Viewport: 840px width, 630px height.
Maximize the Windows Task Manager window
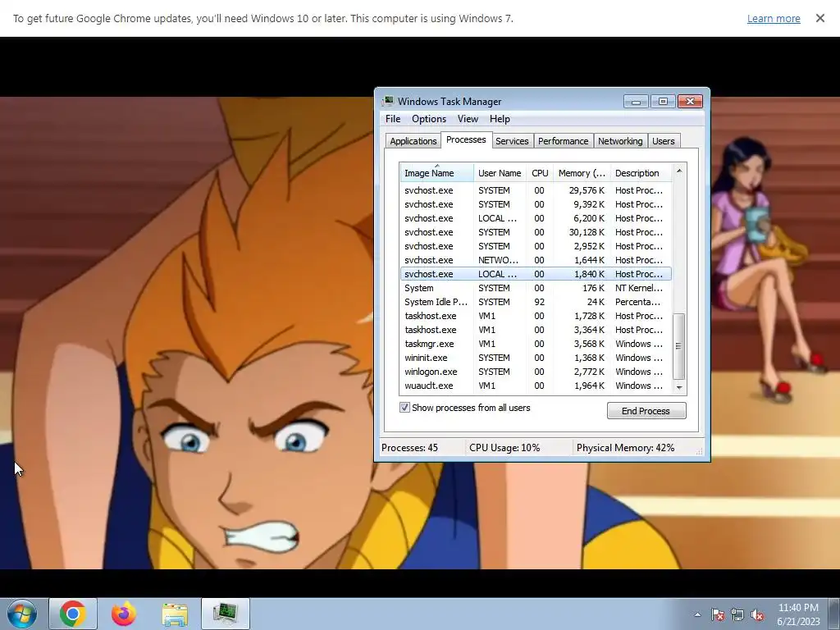pos(663,101)
